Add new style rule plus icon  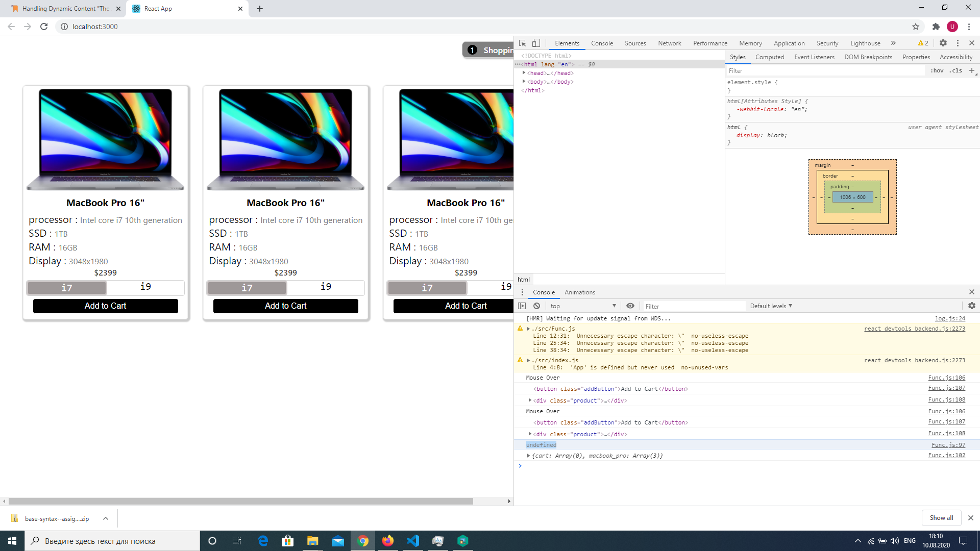pos(972,71)
